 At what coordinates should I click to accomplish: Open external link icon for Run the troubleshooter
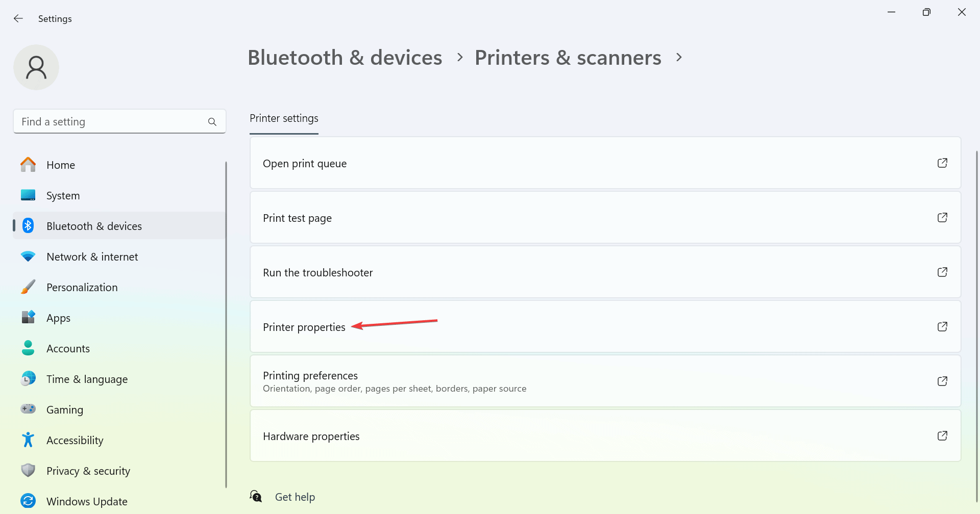pyautogui.click(x=942, y=272)
